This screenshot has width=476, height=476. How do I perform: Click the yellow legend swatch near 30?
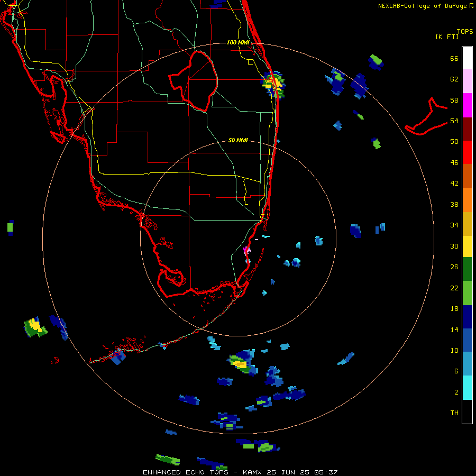click(x=467, y=246)
